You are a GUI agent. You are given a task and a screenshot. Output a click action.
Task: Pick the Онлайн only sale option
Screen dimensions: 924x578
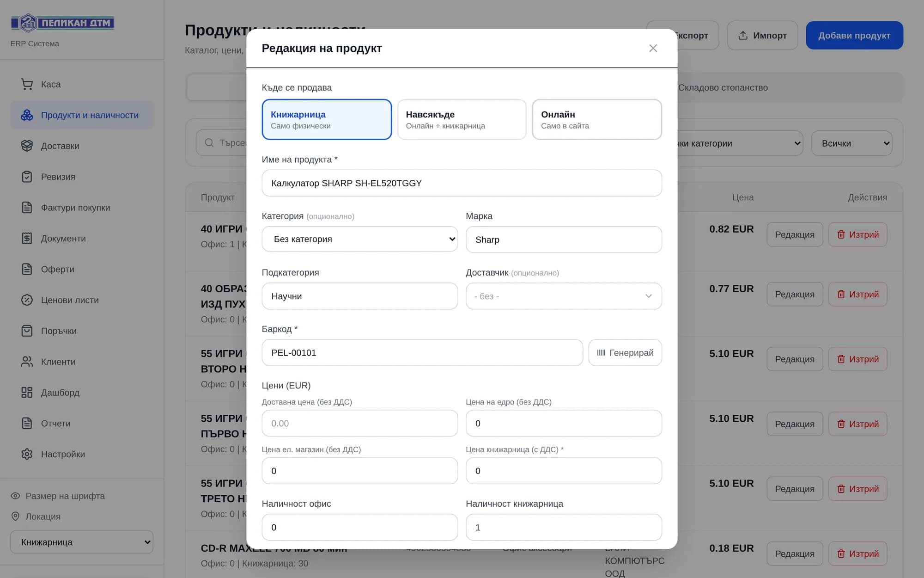(x=597, y=119)
